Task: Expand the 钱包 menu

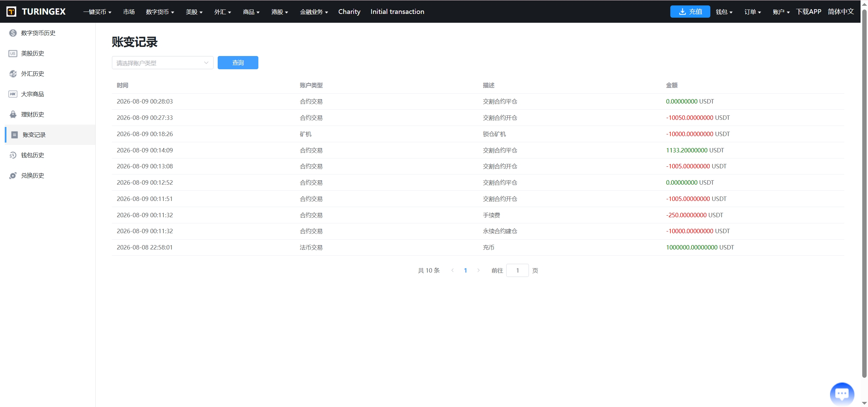Action: click(x=724, y=12)
